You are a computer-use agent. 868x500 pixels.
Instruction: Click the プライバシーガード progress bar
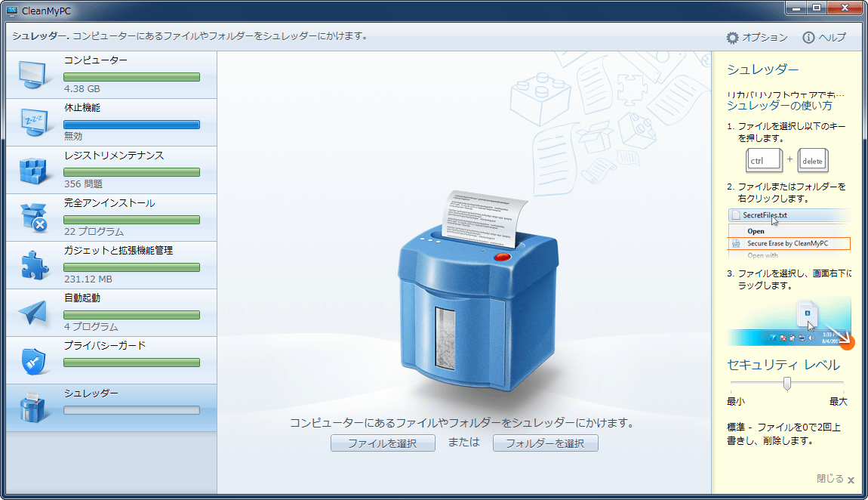(x=132, y=363)
